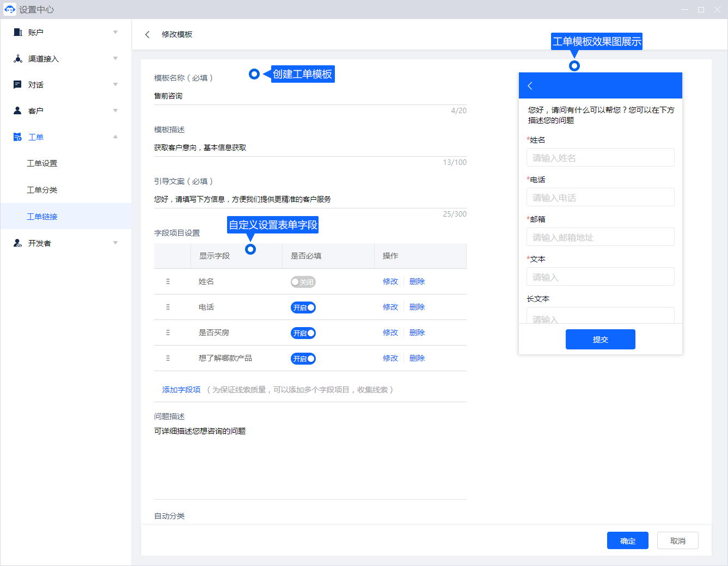Click the 对话 chat icon in sidebar
This screenshot has height=566, width=728.
tap(17, 85)
